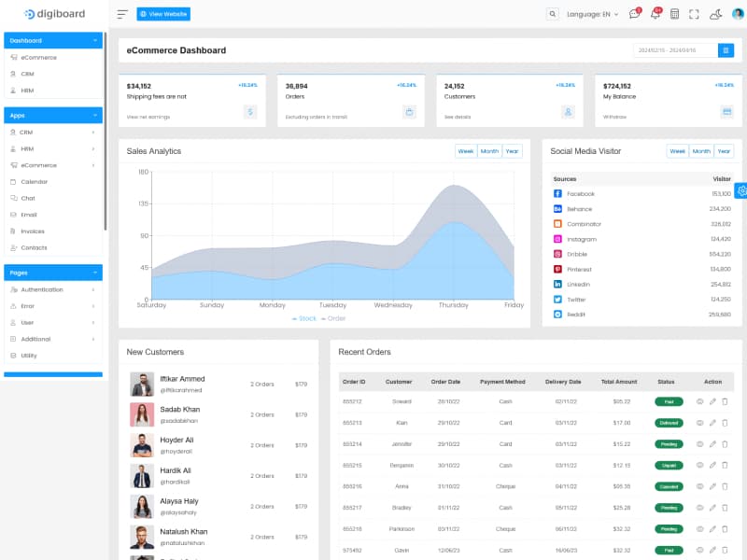
Task: View details of order 855215 with eye icon
Action: (699, 465)
